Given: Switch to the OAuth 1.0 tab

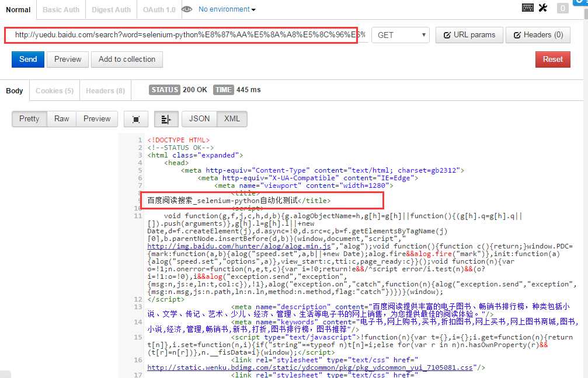Looking at the screenshot, I should pos(159,10).
